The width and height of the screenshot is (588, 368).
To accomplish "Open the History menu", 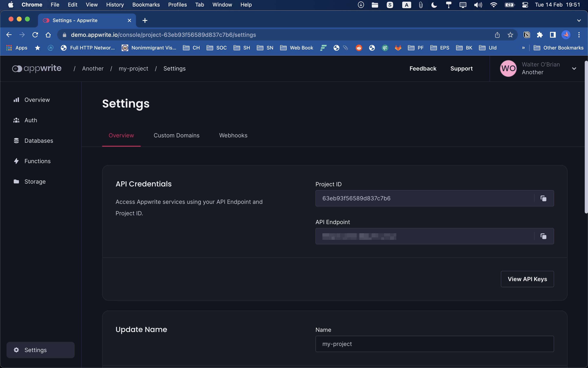I will click(115, 5).
